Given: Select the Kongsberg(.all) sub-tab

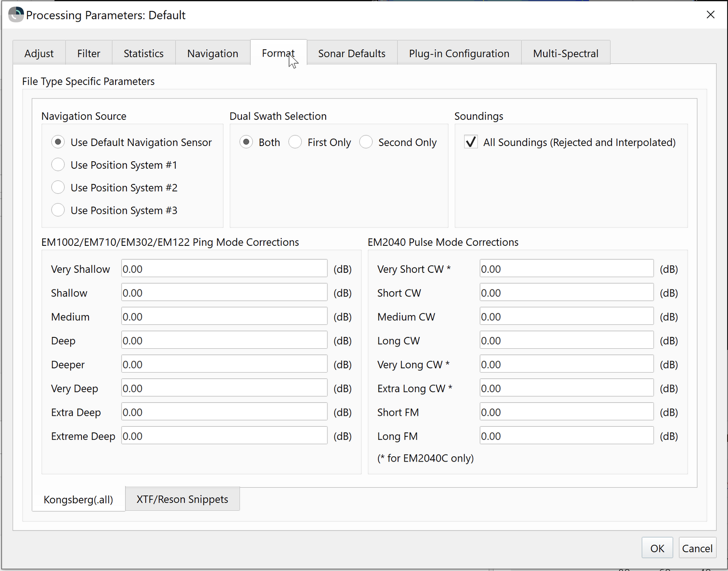Looking at the screenshot, I should [x=78, y=500].
